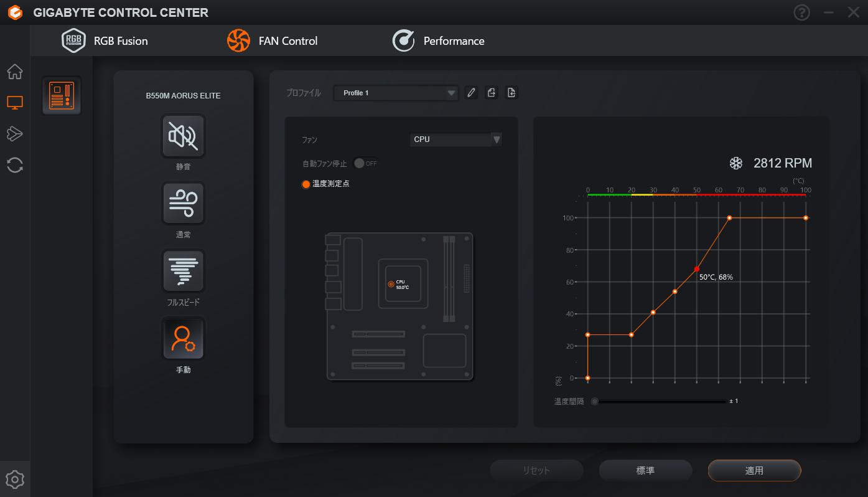The height and width of the screenshot is (497, 868).
Task: Open the update sync sidebar icon
Action: pyautogui.click(x=15, y=165)
